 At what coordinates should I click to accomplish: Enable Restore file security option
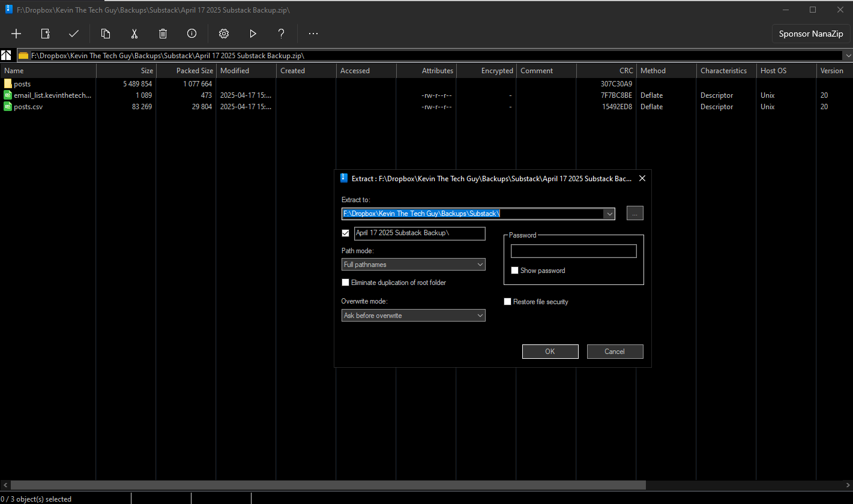pyautogui.click(x=508, y=302)
